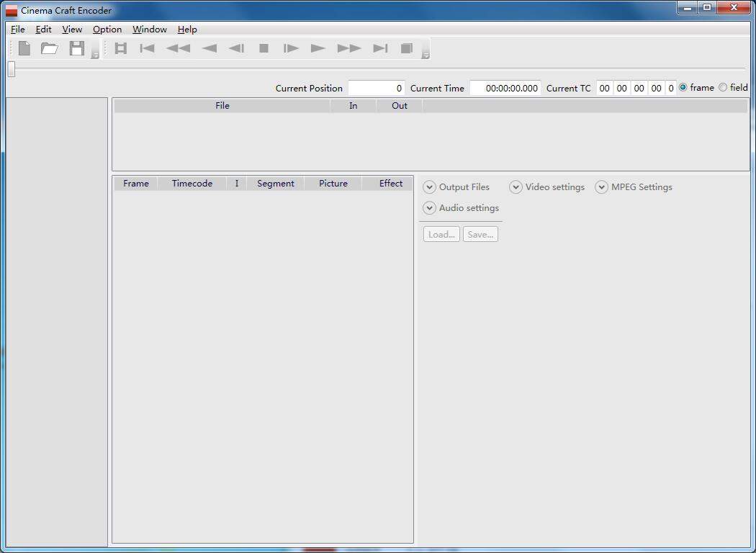Expand the MPEG Settings section

pyautogui.click(x=601, y=186)
